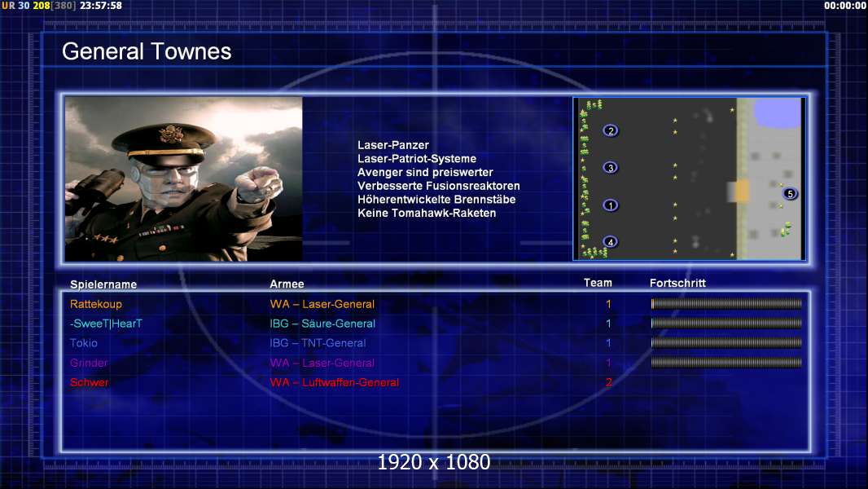Click start position marker 2 on minimap
Viewport: 868px width, 489px height.
coord(611,130)
